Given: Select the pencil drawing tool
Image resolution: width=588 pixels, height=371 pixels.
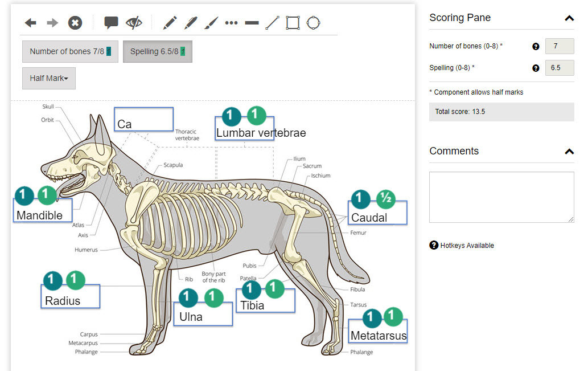Looking at the screenshot, I should click(170, 23).
